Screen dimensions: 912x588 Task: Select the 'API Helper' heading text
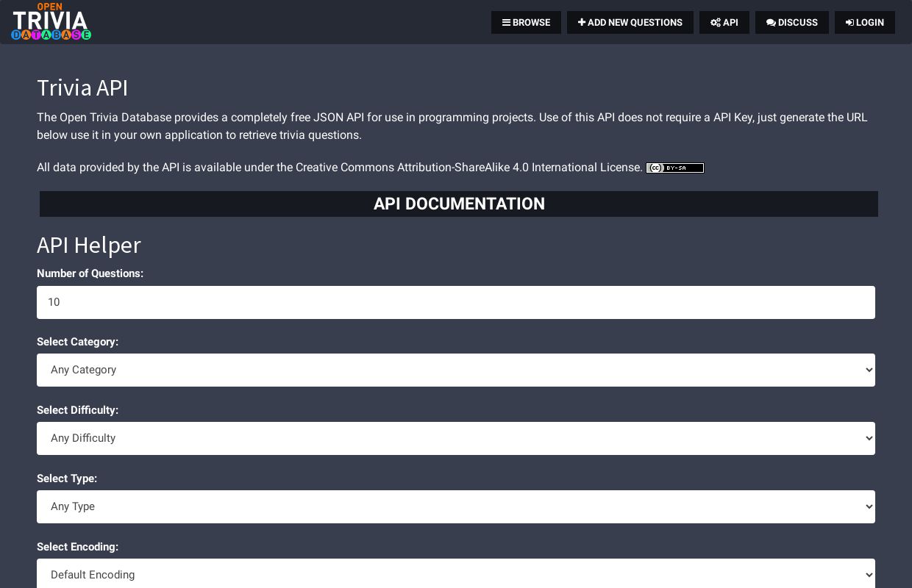pyautogui.click(x=89, y=245)
